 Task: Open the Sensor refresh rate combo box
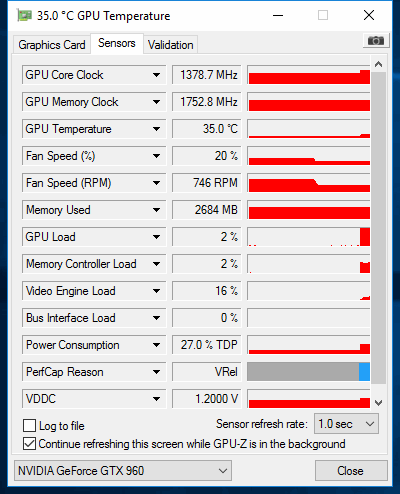[x=346, y=424]
